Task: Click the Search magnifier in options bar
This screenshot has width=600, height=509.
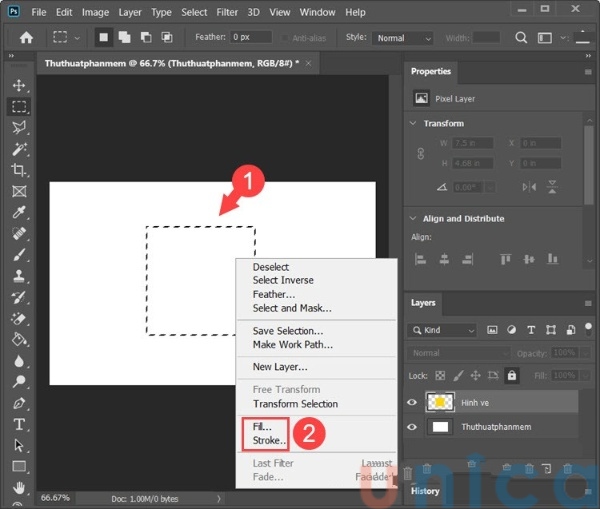Action: [521, 38]
